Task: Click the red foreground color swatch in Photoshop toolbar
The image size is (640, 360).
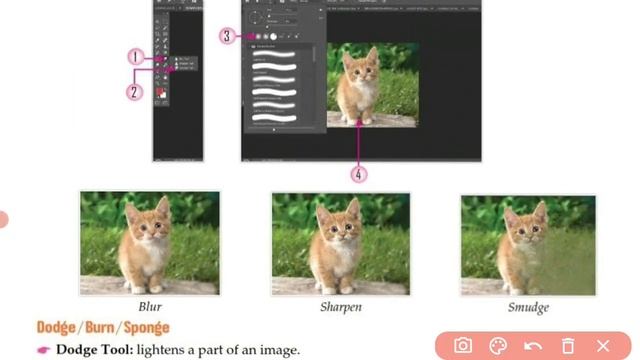Action: click(x=160, y=91)
